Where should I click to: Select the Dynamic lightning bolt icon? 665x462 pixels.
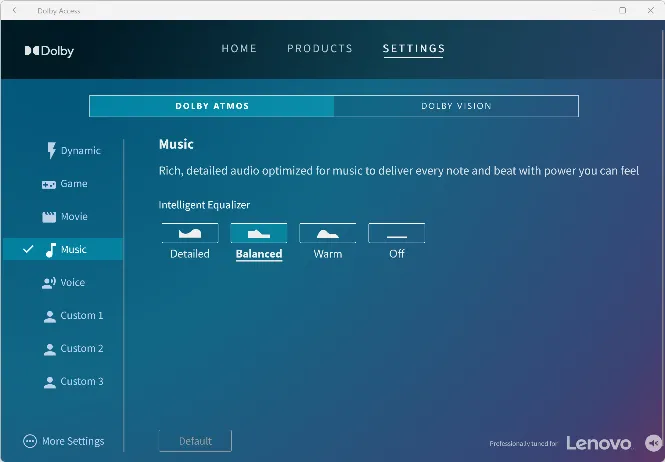click(51, 151)
